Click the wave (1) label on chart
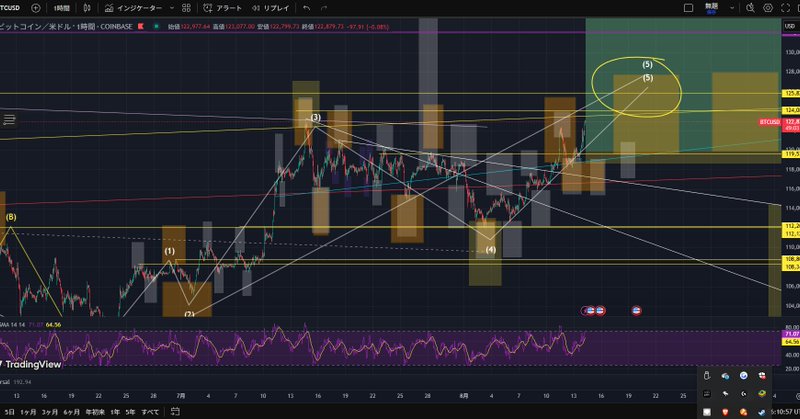The image size is (800, 419). tap(169, 251)
